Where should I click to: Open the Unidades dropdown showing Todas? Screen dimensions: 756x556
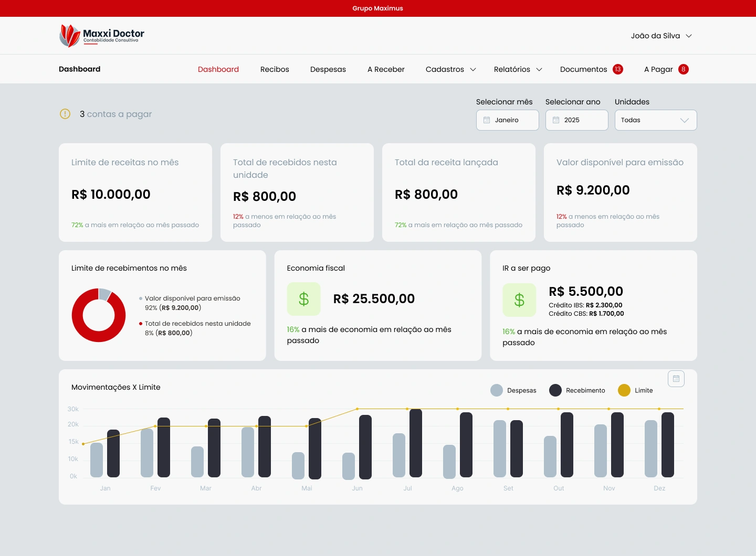[655, 120]
